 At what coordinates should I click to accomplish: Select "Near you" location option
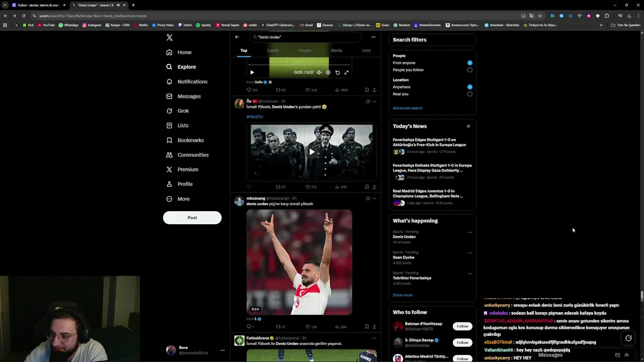coord(469,94)
